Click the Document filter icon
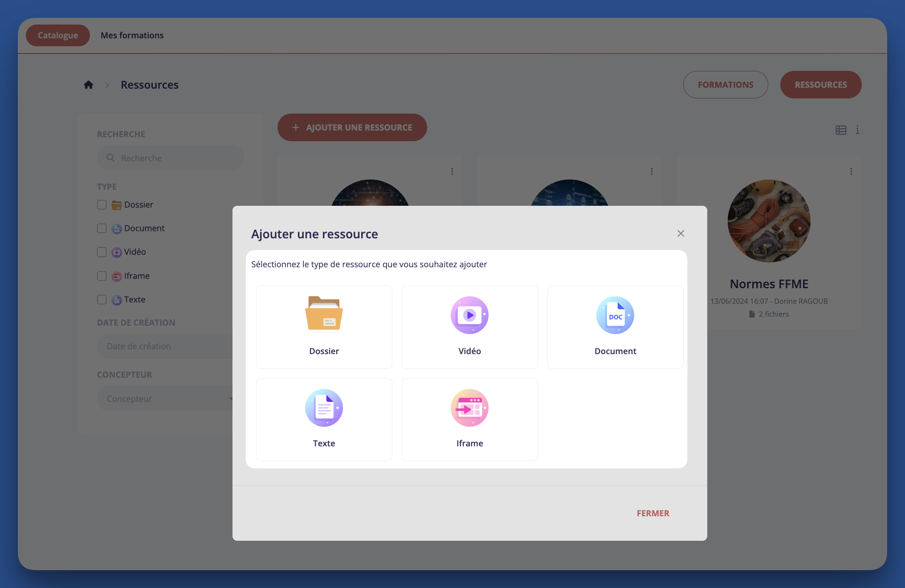Image resolution: width=905 pixels, height=588 pixels. point(117,229)
